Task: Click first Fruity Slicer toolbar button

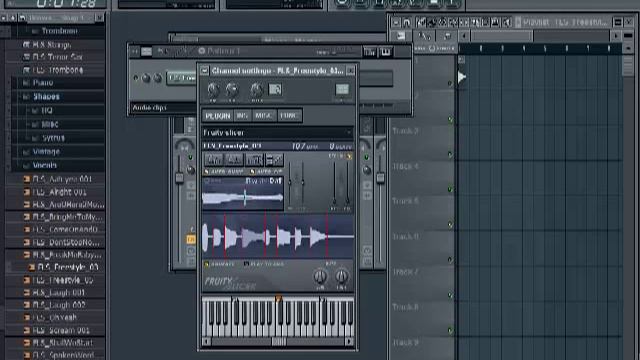Action: [x=214, y=160]
